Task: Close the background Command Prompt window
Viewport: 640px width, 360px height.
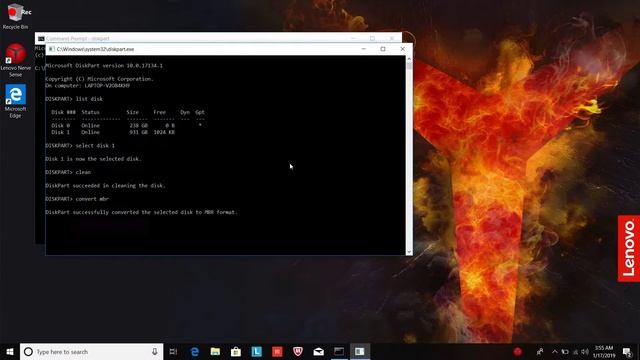Action: (392, 38)
